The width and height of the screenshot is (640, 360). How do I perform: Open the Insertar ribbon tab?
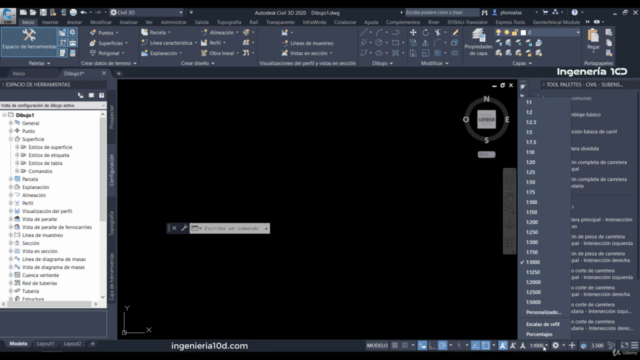(50, 22)
